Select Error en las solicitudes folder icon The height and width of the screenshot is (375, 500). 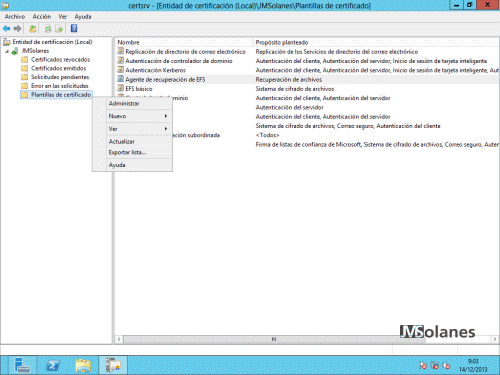tap(24, 86)
